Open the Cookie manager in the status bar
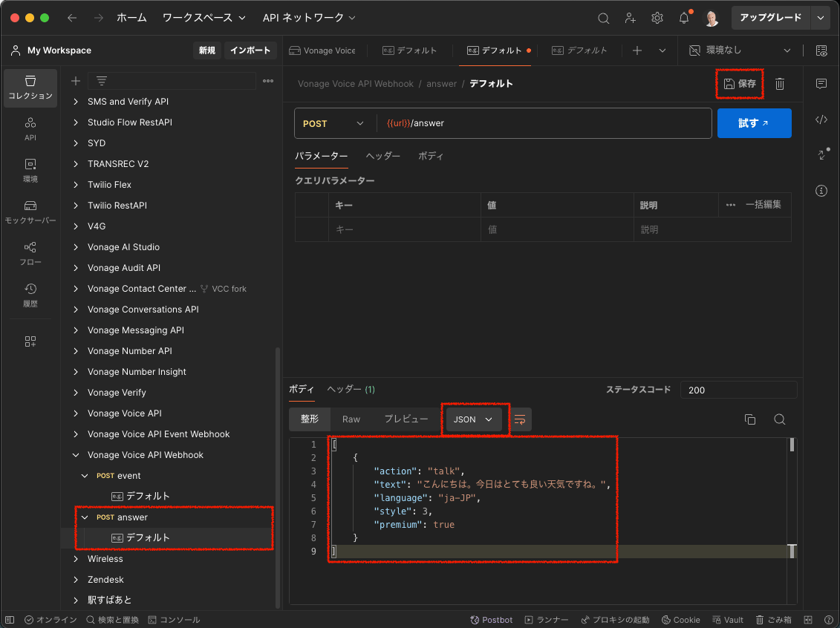840x628 pixels. (x=680, y=619)
